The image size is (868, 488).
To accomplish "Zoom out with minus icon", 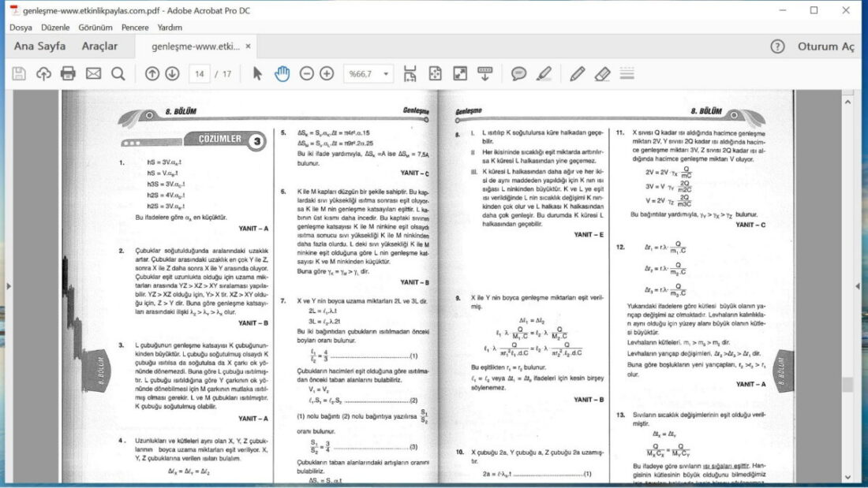I will (307, 73).
